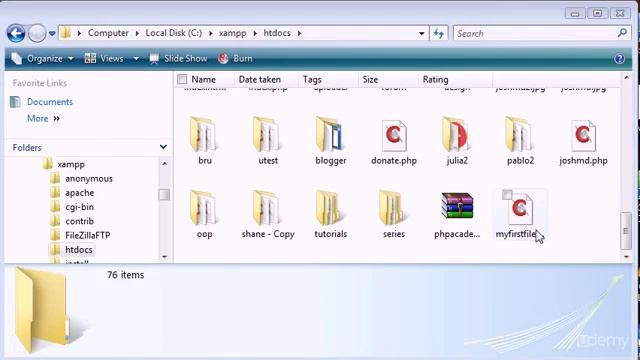
Task: Click the folder tree scroll down arrow
Action: [x=164, y=257]
